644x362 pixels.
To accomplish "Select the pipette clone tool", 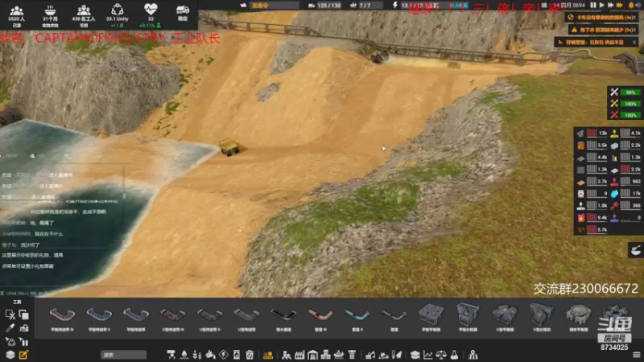I will pos(10,328).
